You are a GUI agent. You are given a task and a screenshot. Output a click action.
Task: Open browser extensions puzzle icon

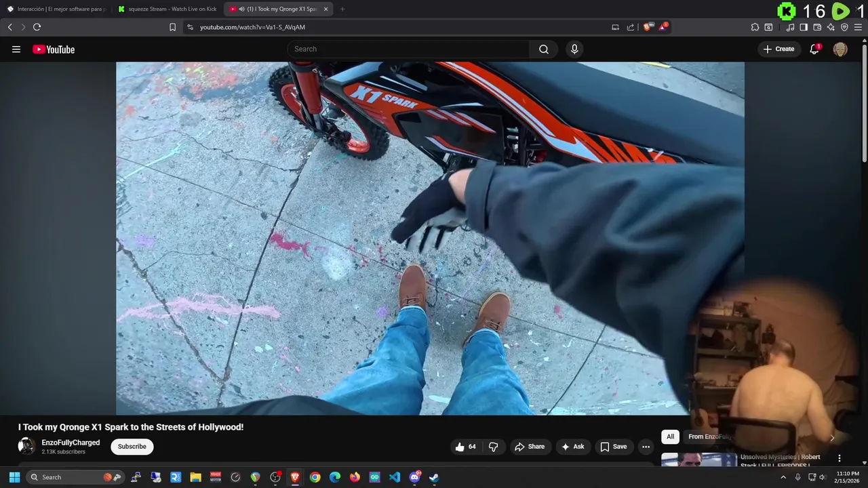pyautogui.click(x=755, y=27)
